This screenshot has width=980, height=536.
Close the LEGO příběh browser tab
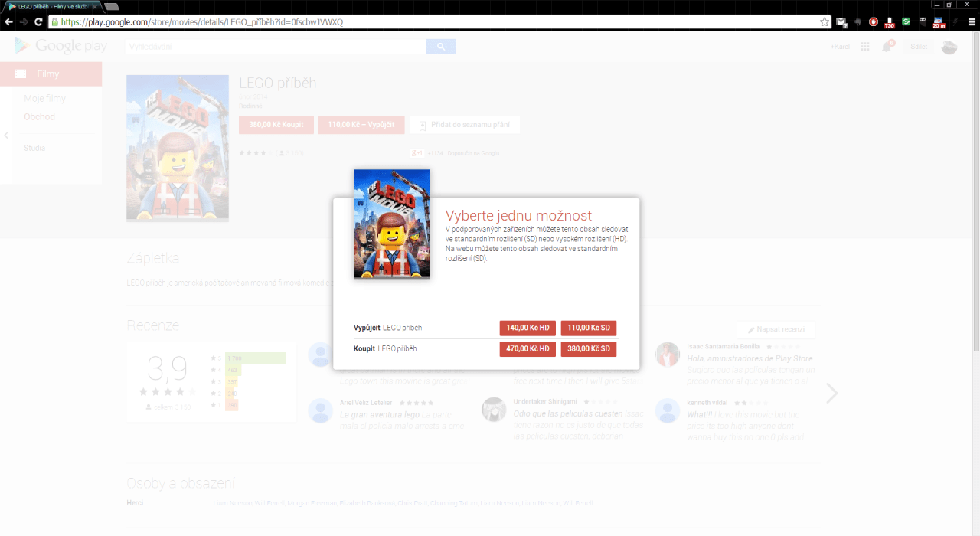93,6
